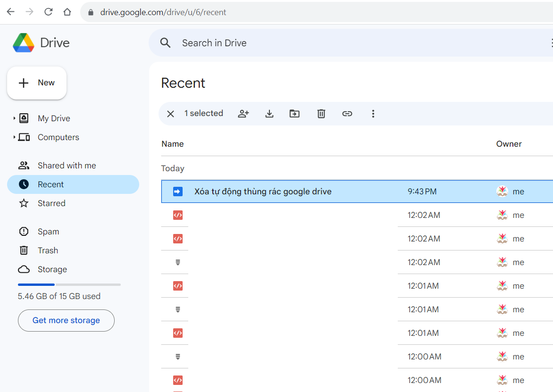Click the search magnifier icon

click(166, 43)
